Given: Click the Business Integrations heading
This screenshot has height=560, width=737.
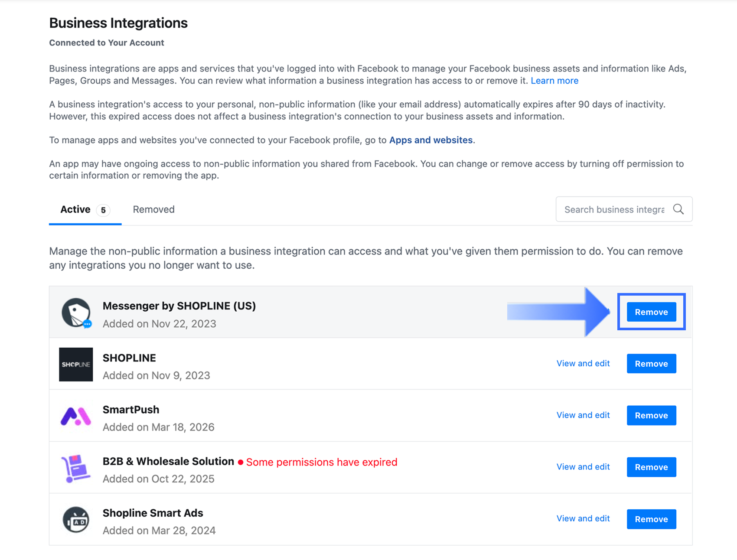Looking at the screenshot, I should click(x=118, y=23).
